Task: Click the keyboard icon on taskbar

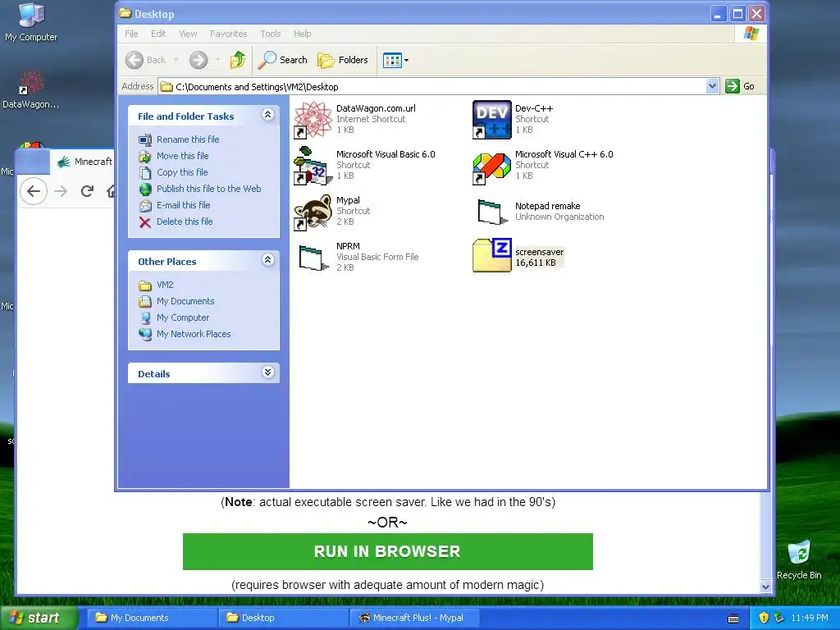Action: coord(733,619)
